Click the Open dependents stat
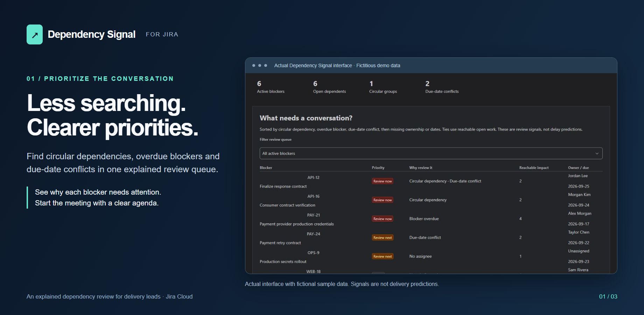This screenshot has height=315, width=644. click(x=329, y=87)
